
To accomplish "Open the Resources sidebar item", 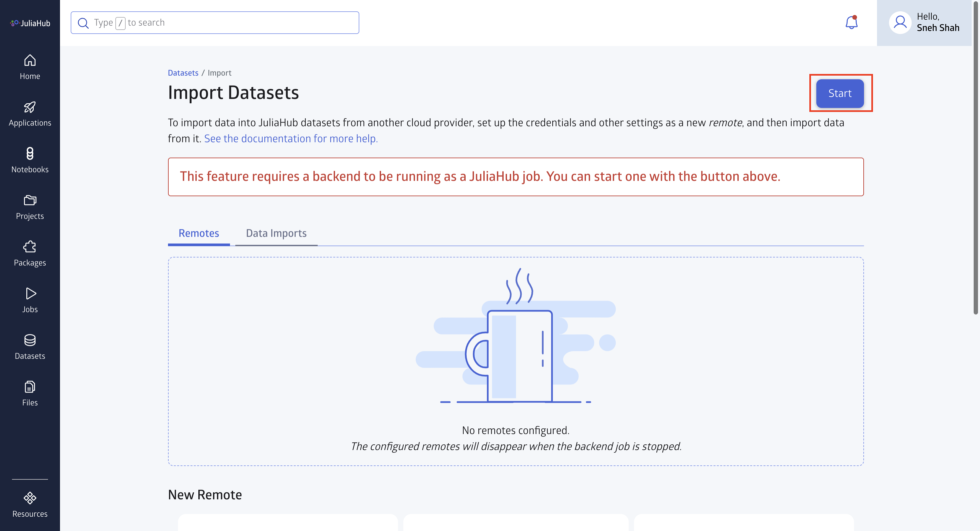I will [30, 505].
